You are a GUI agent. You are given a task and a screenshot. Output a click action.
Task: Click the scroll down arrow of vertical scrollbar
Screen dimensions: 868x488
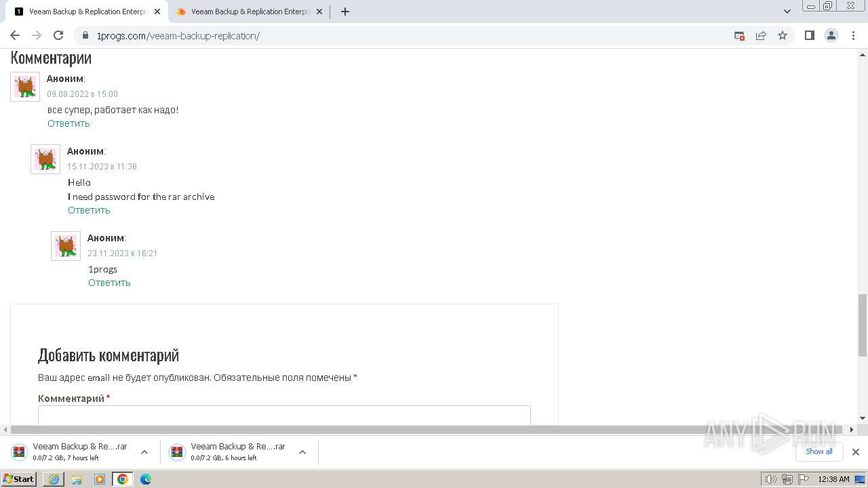[863, 418]
